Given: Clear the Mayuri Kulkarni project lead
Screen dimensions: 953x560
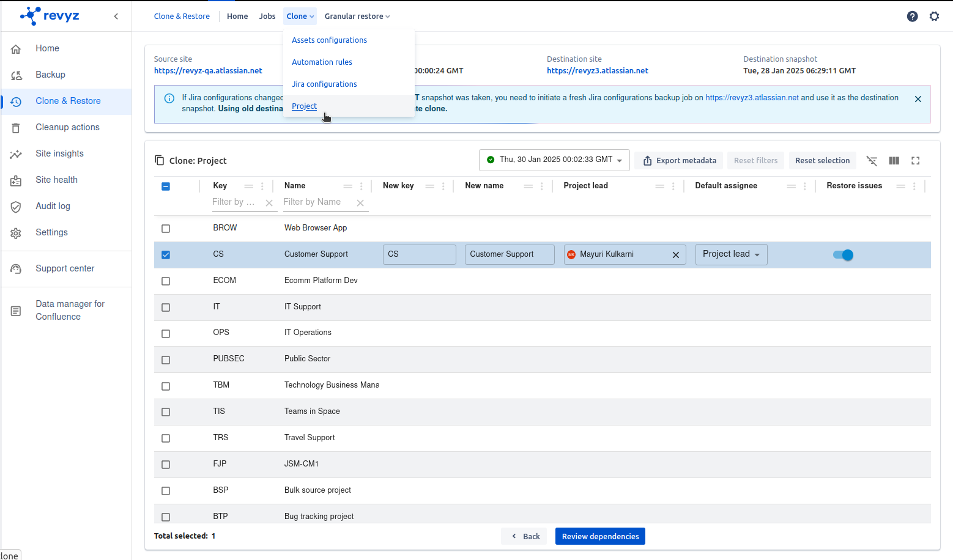Looking at the screenshot, I should [x=676, y=255].
